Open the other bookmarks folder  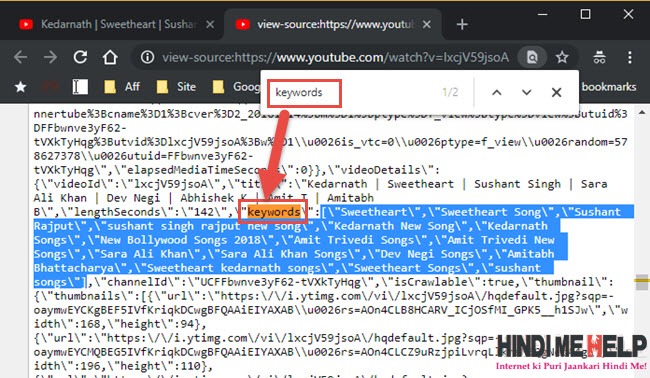[x=608, y=87]
